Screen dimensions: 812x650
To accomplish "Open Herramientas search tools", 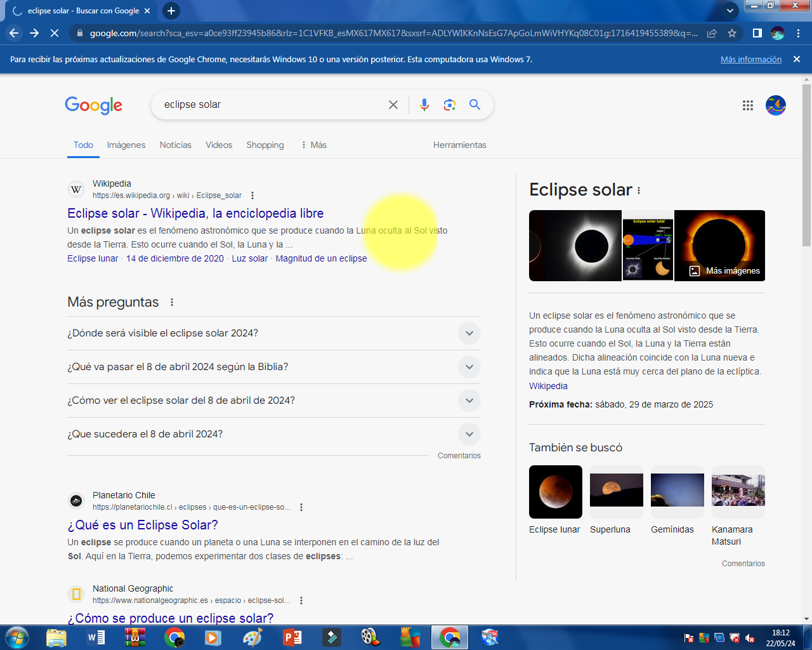I will 460,145.
